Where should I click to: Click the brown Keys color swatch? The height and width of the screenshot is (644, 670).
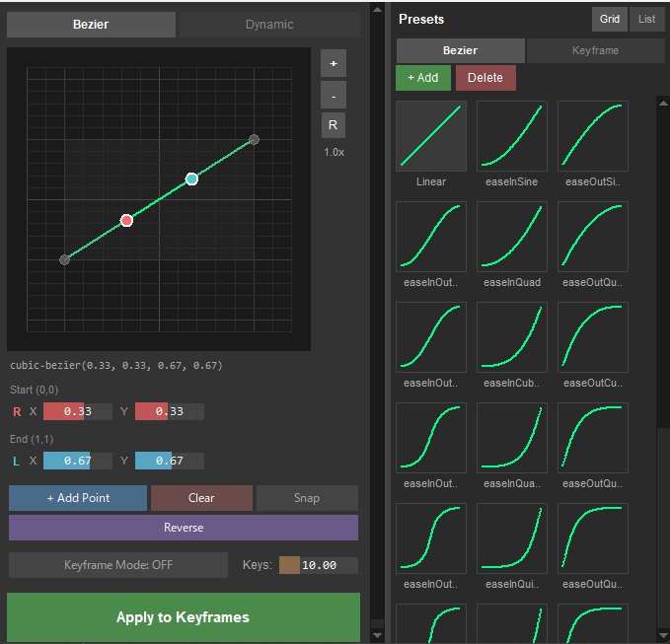(289, 565)
